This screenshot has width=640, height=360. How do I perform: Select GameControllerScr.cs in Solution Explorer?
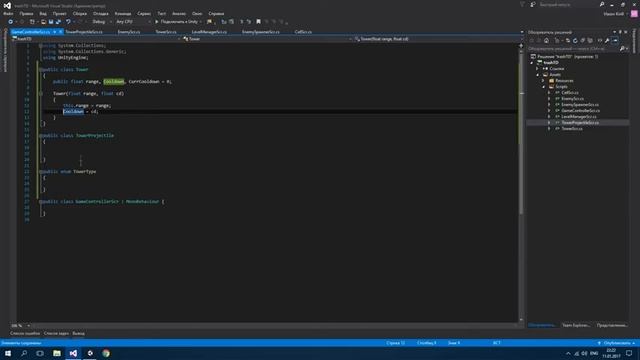(580, 111)
